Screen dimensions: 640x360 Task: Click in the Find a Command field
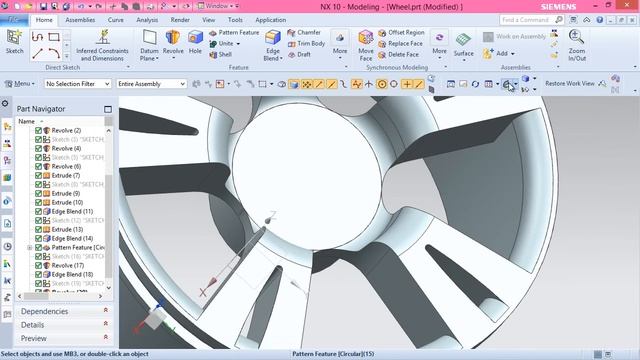[527, 20]
